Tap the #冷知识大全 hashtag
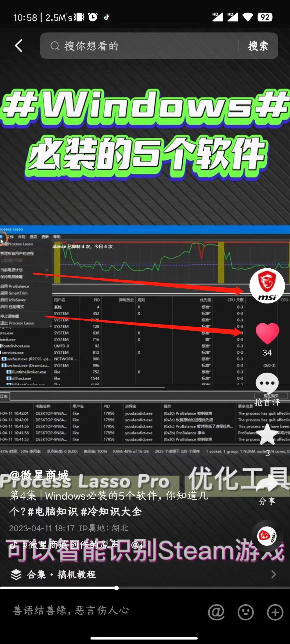290x644 pixels. point(111,512)
